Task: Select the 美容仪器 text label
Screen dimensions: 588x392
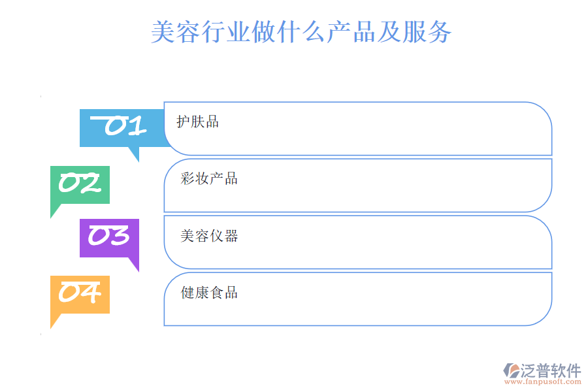Action: (209, 236)
